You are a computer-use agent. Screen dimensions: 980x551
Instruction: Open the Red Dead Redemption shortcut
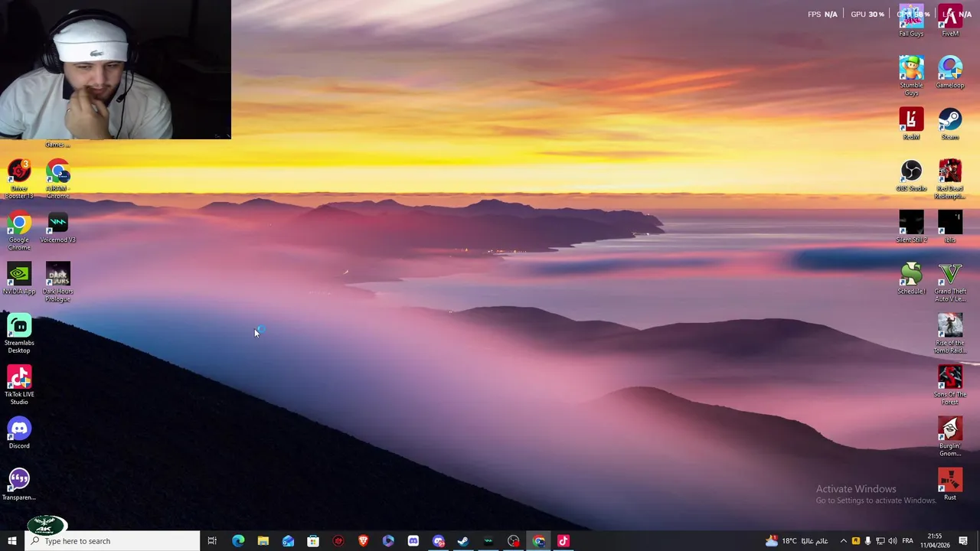950,179
